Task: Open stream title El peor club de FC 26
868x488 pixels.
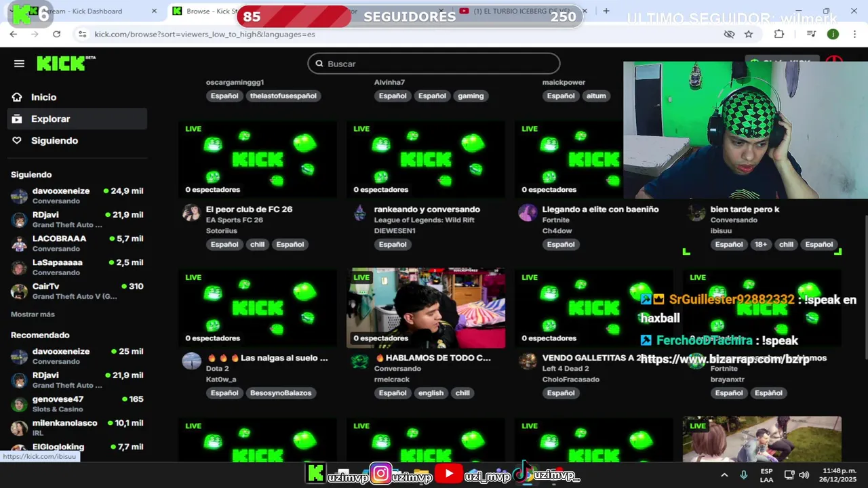Action: point(249,209)
